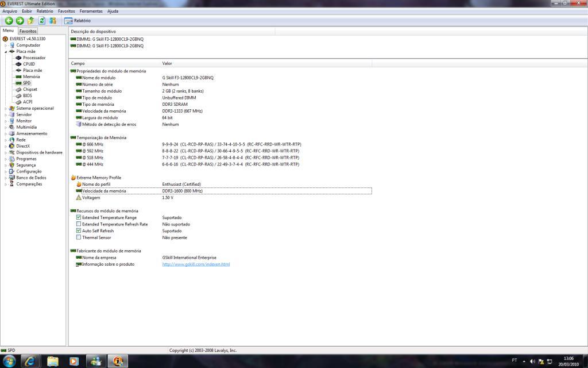
Task: Refresh the page using the toolbar icon
Action: pos(42,21)
